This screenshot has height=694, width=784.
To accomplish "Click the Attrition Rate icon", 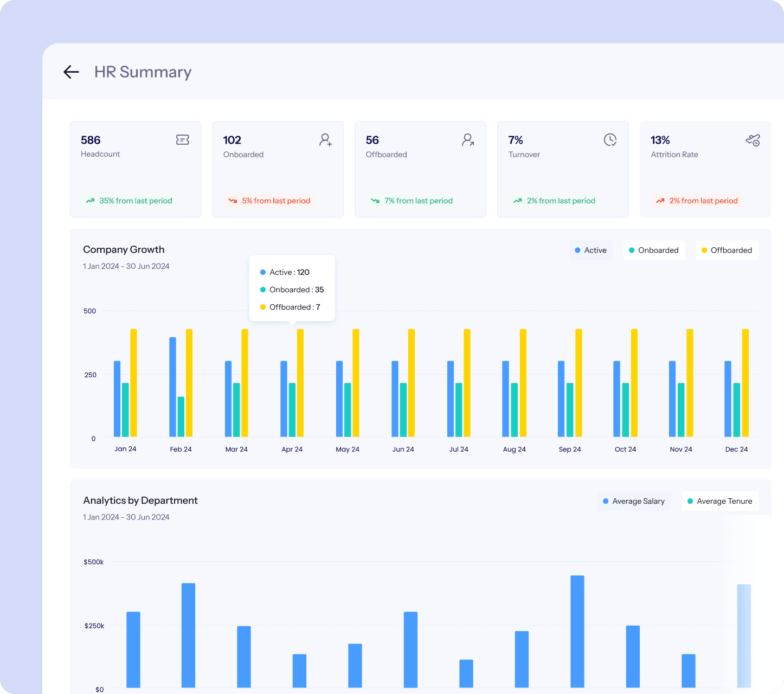I will click(x=753, y=140).
